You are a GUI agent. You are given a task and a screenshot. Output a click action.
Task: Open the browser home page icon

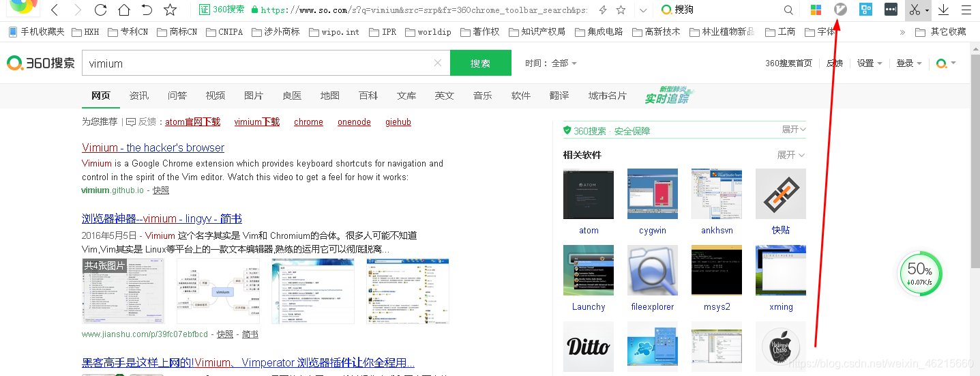tap(123, 10)
